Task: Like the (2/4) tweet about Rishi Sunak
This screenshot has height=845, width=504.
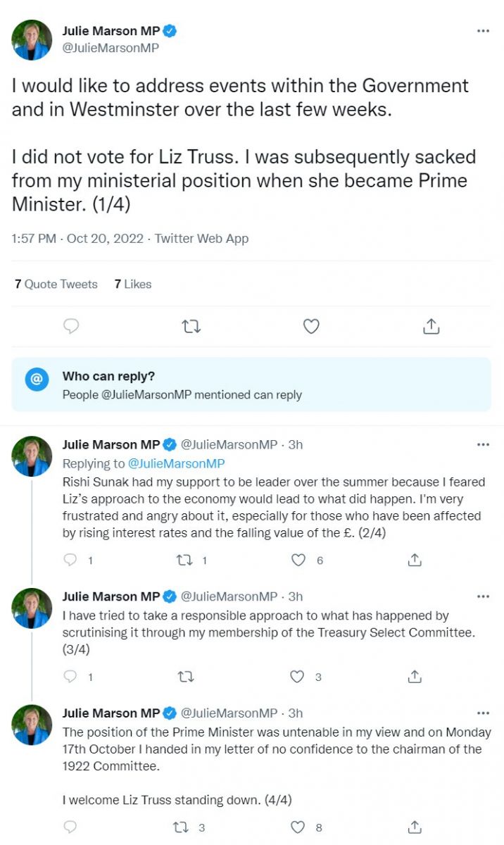Action: click(x=298, y=560)
